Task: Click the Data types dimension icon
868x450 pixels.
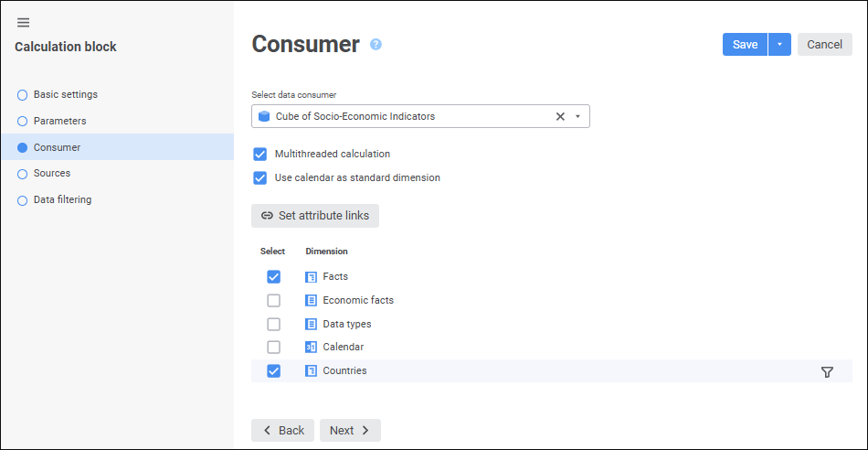Action: coord(311,324)
